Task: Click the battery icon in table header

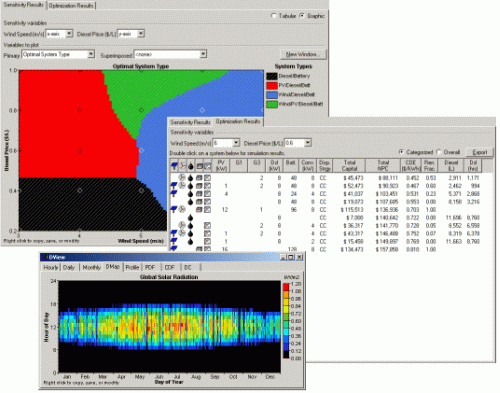Action: [x=199, y=166]
